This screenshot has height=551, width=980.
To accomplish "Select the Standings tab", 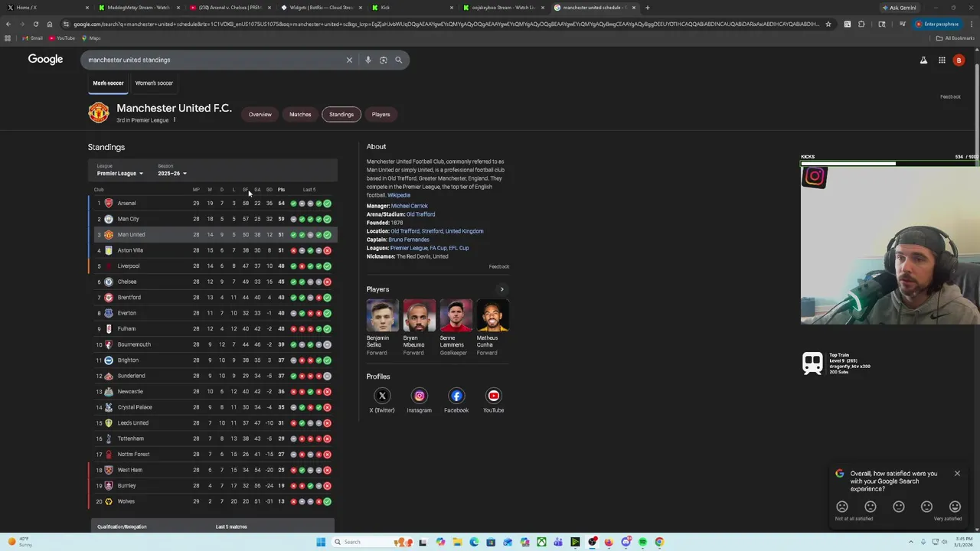I will [341, 114].
